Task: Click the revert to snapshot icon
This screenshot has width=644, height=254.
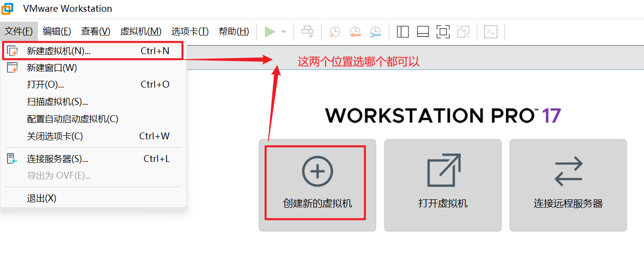Action: (x=355, y=32)
